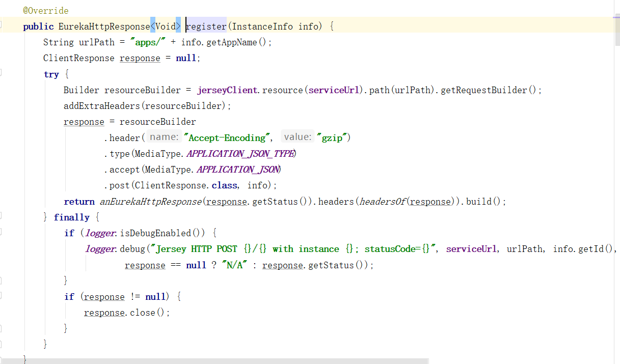This screenshot has height=364, width=620.
Task: Click the APPLICATION_JSON_TYPE constant
Action: click(x=241, y=154)
